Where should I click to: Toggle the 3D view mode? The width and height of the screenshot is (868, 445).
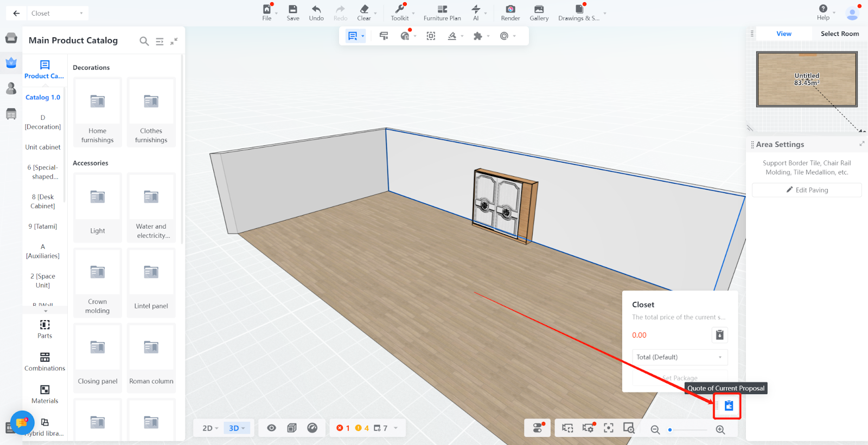pos(237,428)
